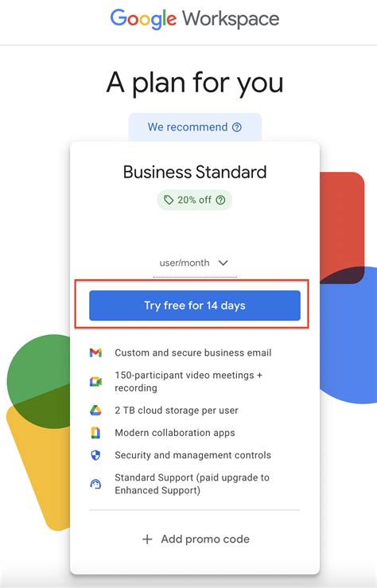Click the Google Meet video meetings icon
The height and width of the screenshot is (588, 377).
(95, 382)
